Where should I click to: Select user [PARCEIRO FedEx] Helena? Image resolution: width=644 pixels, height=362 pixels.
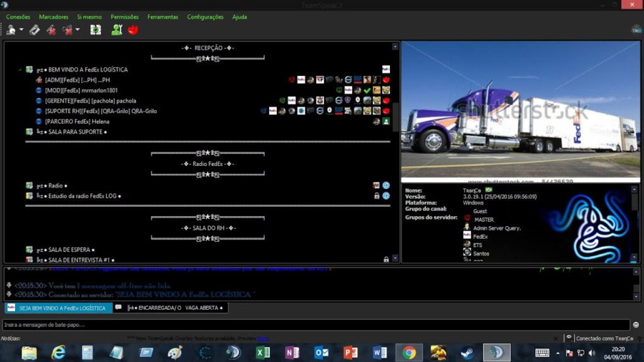77,121
